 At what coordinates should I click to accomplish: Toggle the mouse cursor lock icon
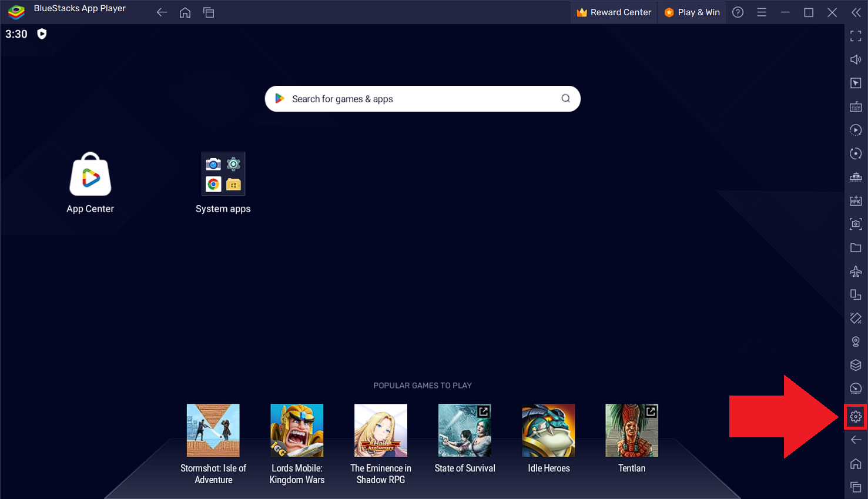coord(856,83)
